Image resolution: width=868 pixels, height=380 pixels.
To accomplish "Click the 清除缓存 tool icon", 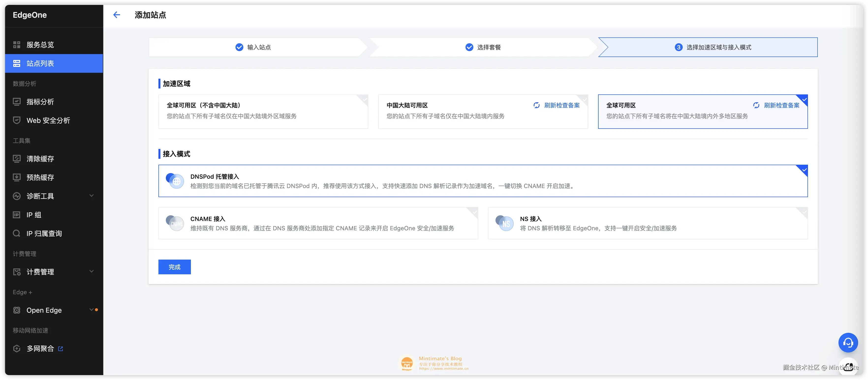I will (x=16, y=159).
